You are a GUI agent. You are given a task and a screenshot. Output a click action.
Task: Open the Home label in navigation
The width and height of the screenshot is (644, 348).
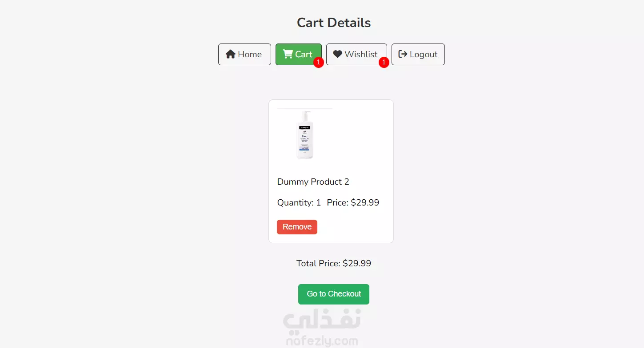(250, 54)
